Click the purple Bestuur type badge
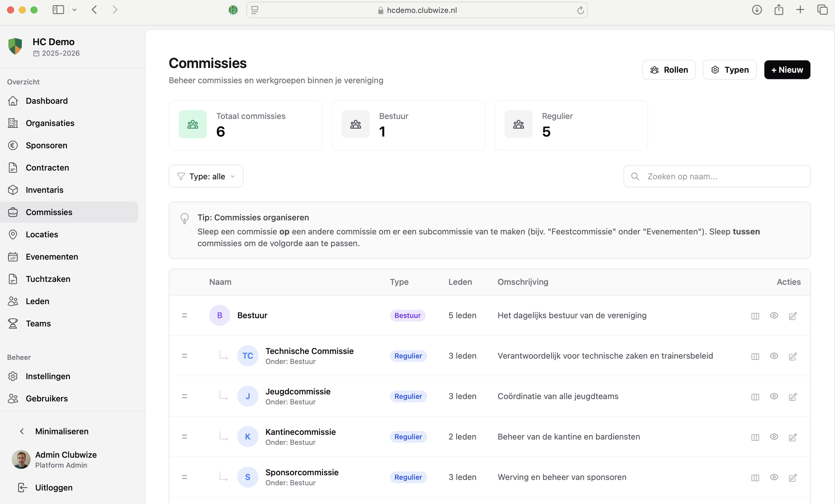835x504 pixels. pos(408,315)
